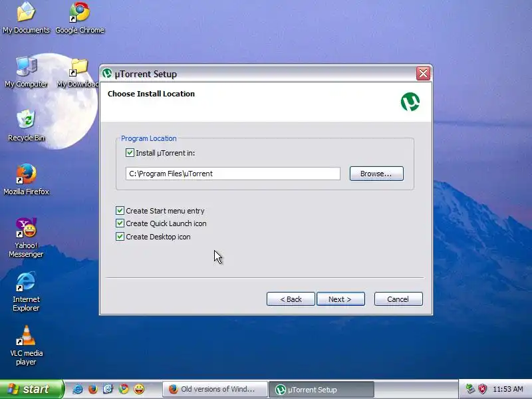The width and height of the screenshot is (532, 399).
Task: Cancel the µTorrent setup
Action: [398, 299]
